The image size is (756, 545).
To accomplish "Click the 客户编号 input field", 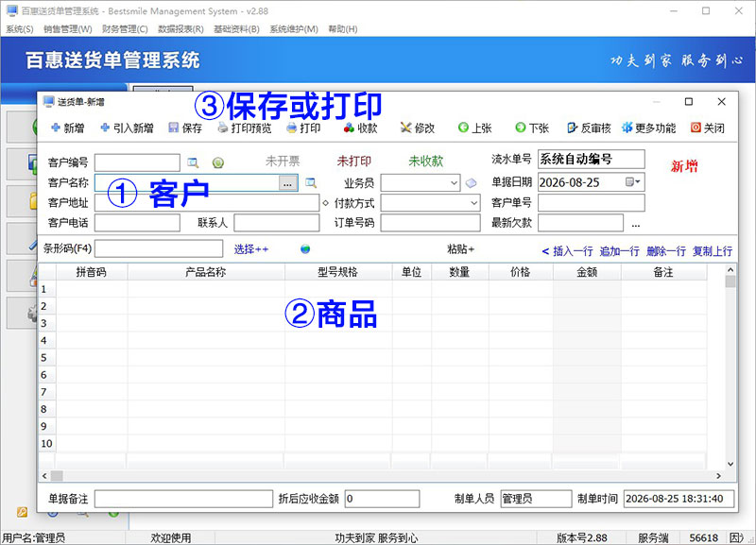I will (137, 162).
